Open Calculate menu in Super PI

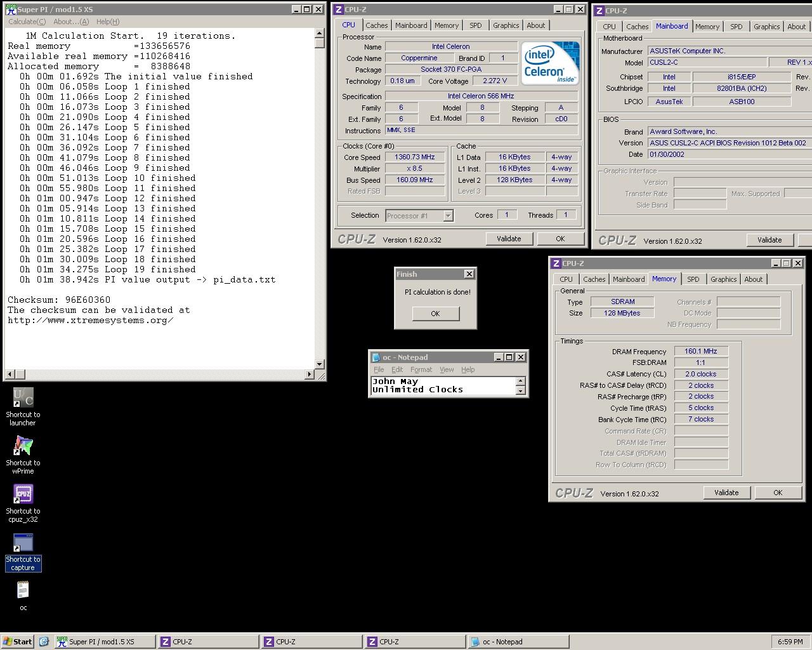(27, 22)
